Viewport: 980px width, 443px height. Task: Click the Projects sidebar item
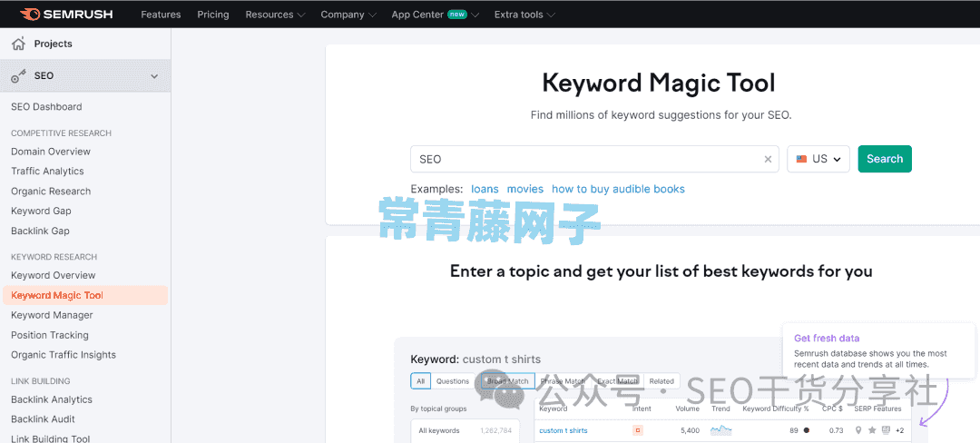[85, 44]
